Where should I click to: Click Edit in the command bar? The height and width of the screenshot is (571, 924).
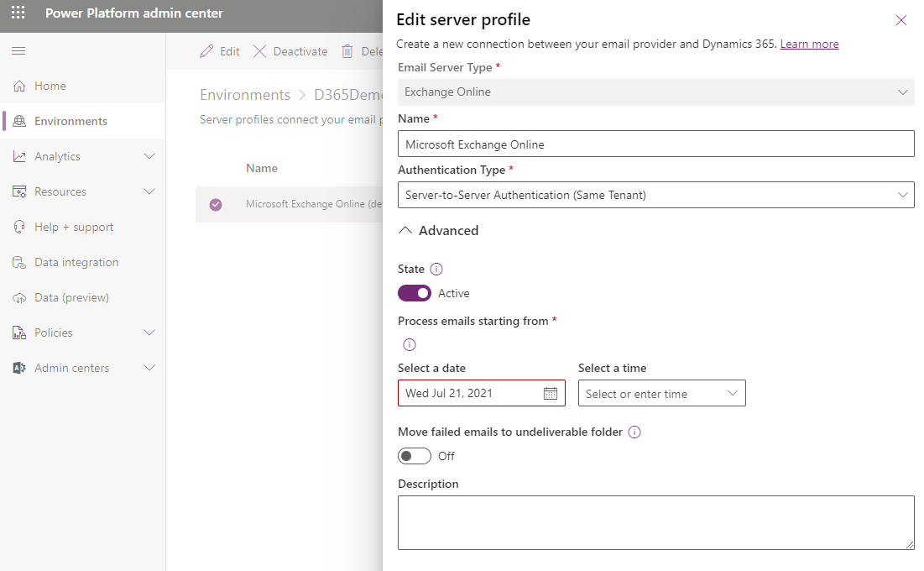click(x=220, y=51)
